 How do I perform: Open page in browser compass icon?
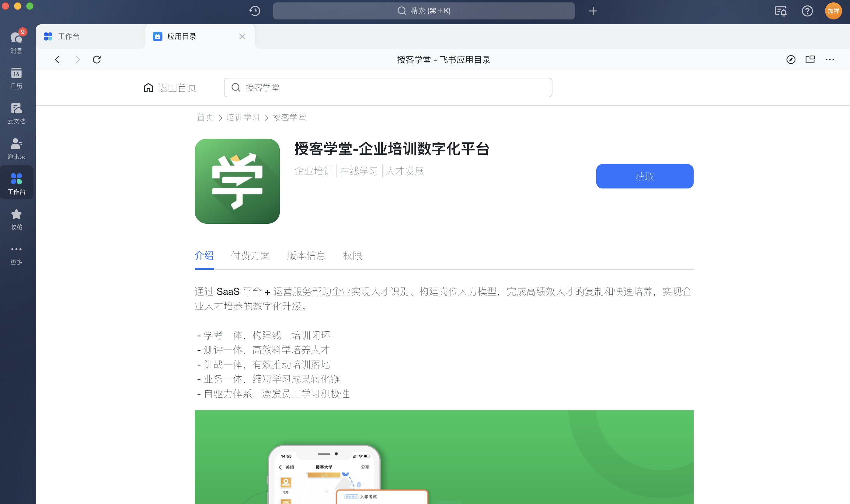pos(790,60)
